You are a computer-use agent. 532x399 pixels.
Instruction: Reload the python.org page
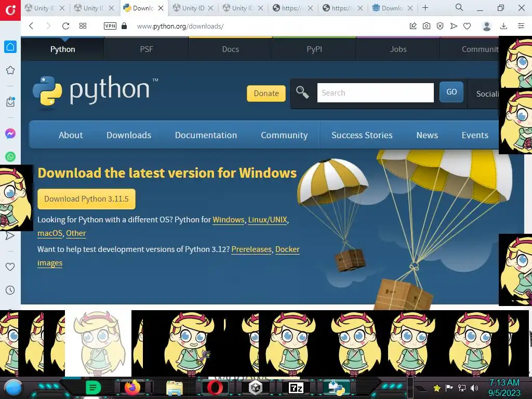[x=66, y=26]
